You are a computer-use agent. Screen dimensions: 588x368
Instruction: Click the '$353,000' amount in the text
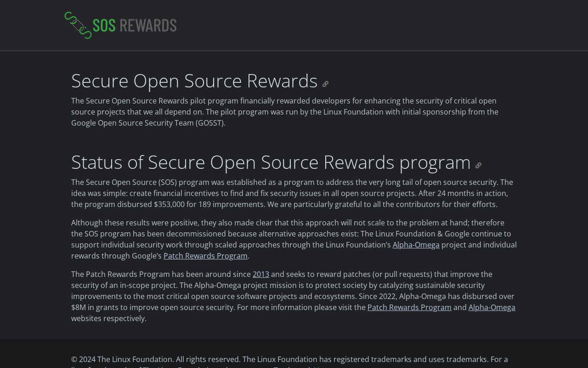[x=169, y=204]
